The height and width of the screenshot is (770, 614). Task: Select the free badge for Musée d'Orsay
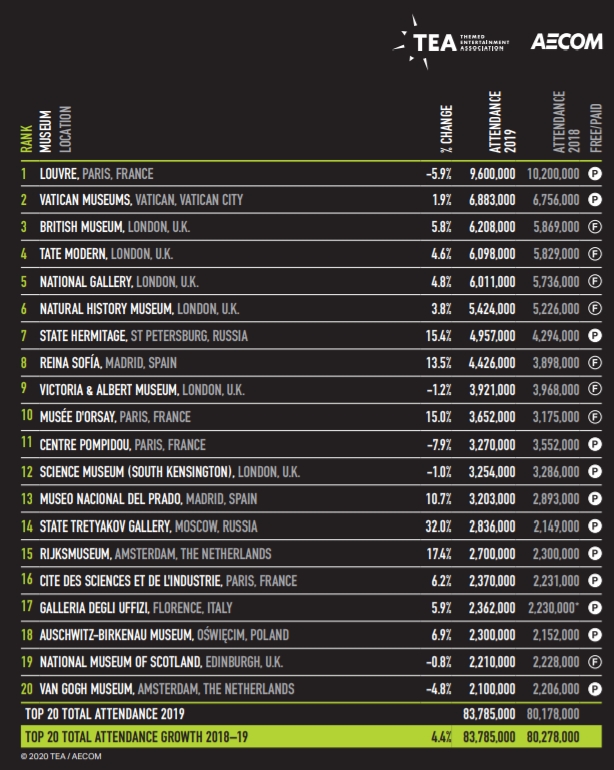[x=595, y=417]
